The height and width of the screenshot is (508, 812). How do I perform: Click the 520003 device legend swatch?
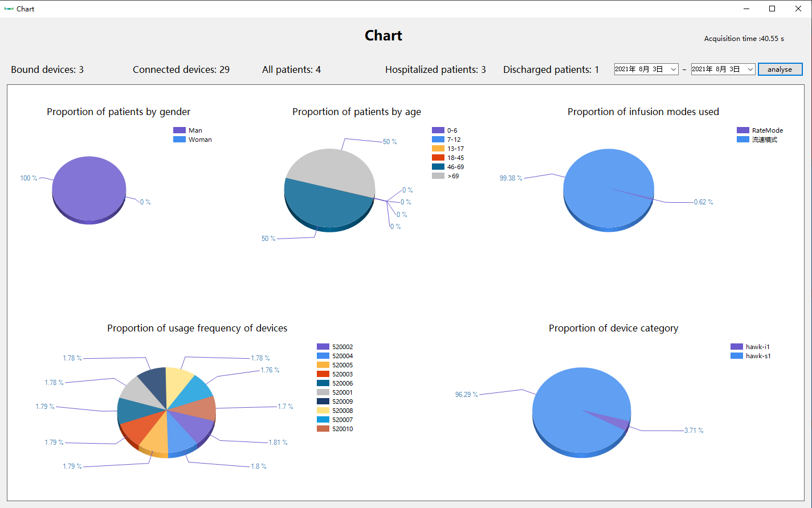pyautogui.click(x=323, y=374)
